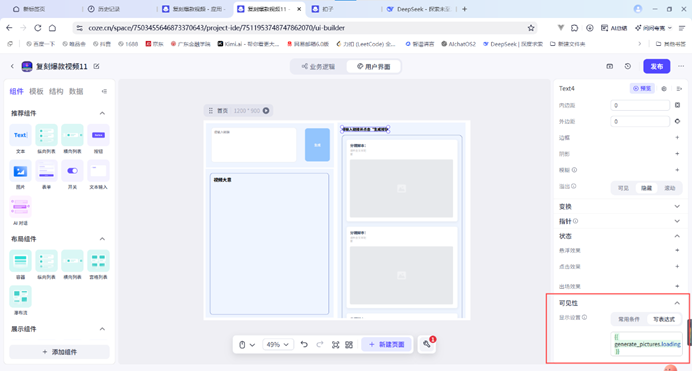Open the preview/run icon next to history
This screenshot has width=692, height=371.
click(609, 66)
